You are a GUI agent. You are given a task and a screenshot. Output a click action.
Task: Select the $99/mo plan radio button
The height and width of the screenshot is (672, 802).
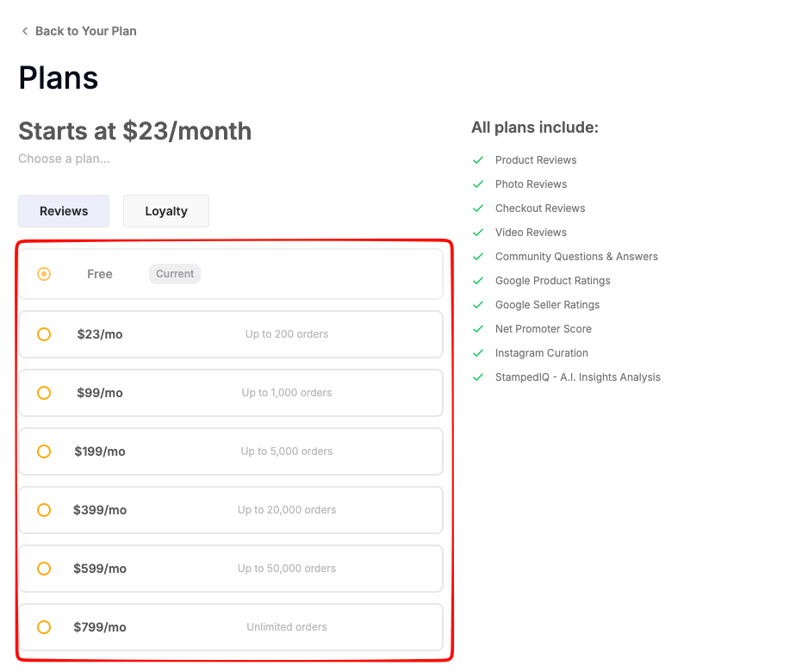pos(44,393)
